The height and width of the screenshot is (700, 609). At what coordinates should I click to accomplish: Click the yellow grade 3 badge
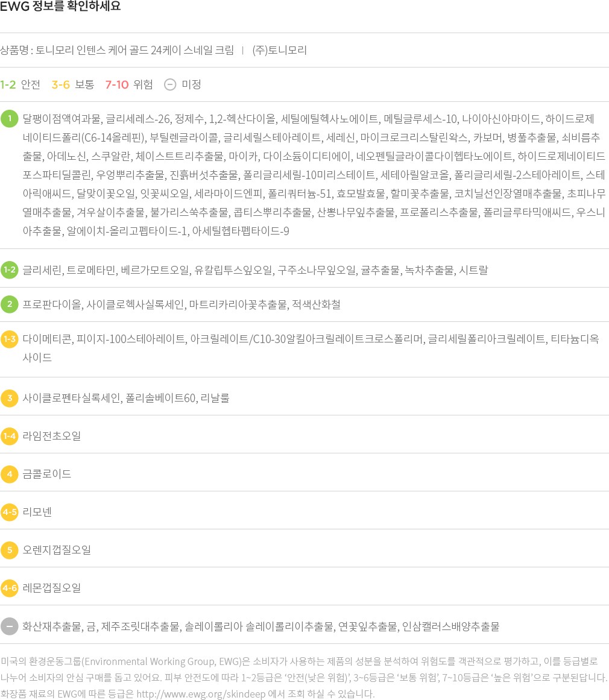click(10, 398)
